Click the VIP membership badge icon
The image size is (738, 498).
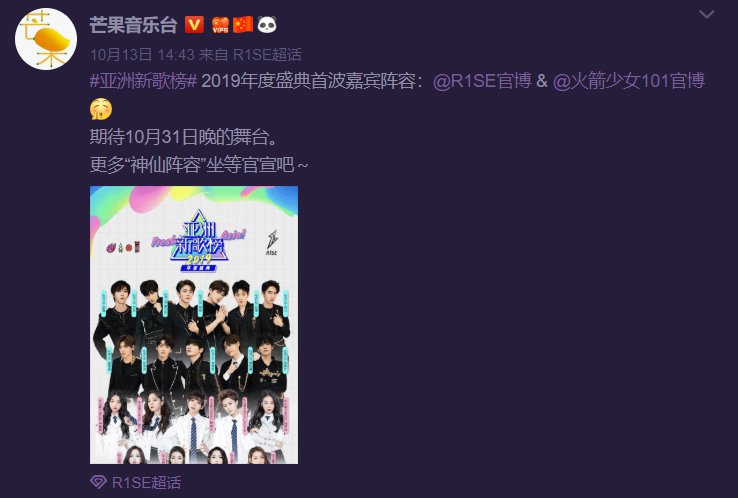(220, 24)
